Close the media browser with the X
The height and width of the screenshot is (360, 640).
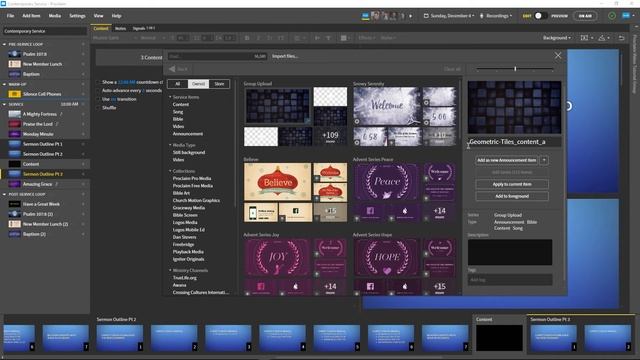point(558,56)
